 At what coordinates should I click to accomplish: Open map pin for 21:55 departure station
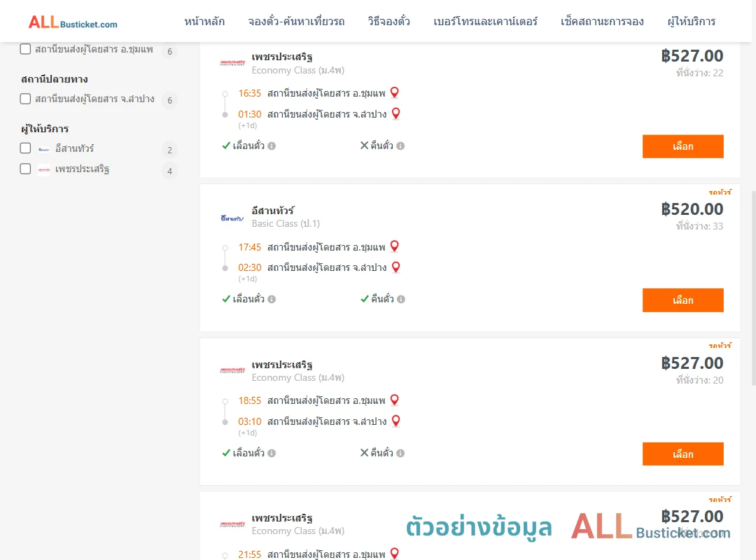pos(394,553)
